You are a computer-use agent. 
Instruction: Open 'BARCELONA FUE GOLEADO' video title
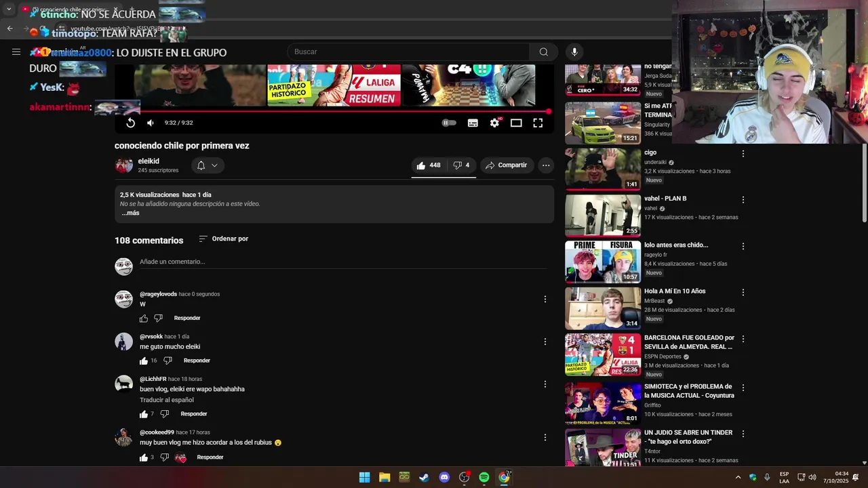689,342
